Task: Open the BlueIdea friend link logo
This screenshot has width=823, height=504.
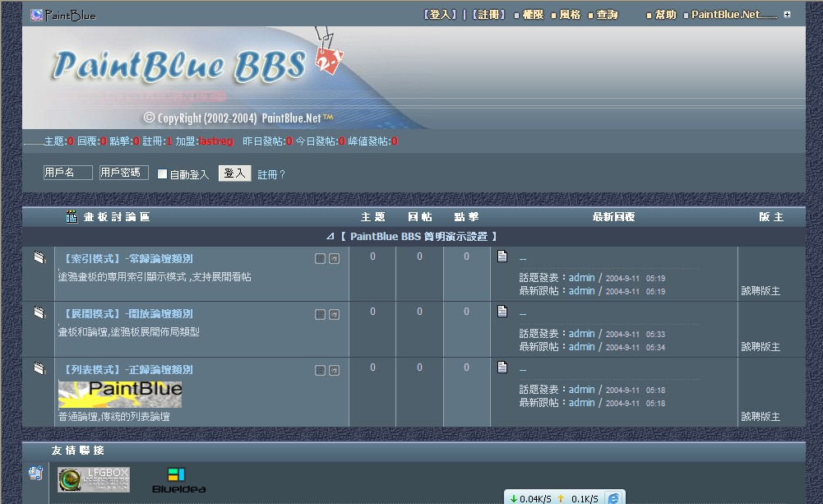Action: tap(179, 480)
